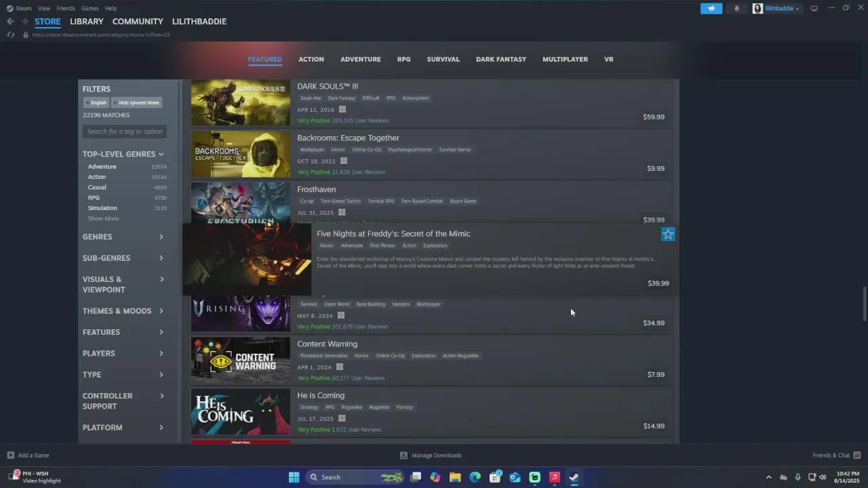Click the lilithbaddie profile avatar

(x=757, y=8)
